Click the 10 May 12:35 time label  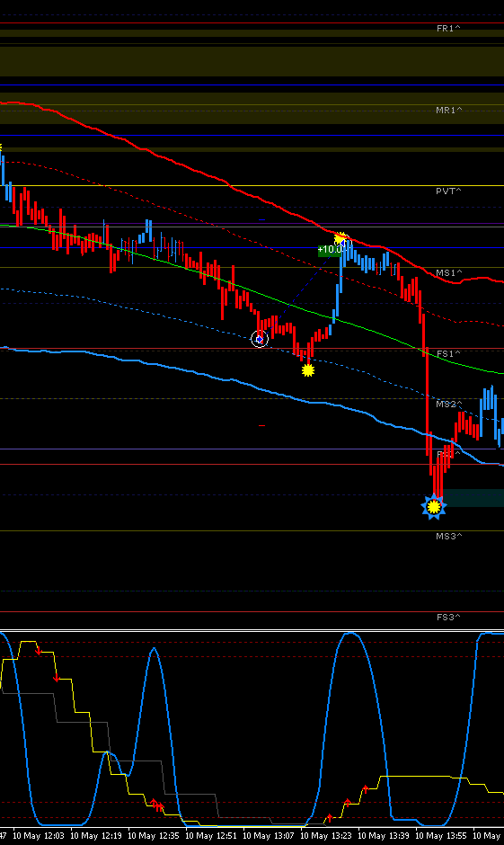154,836
